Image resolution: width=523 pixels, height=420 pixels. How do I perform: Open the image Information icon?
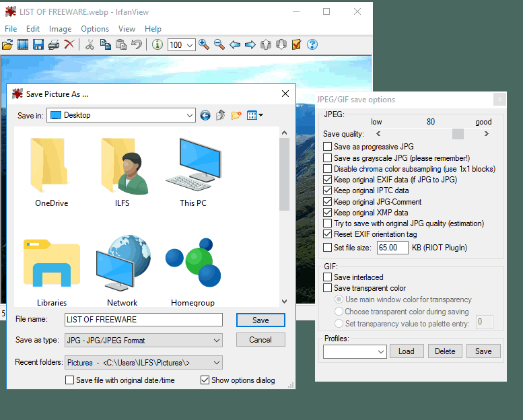coord(157,44)
